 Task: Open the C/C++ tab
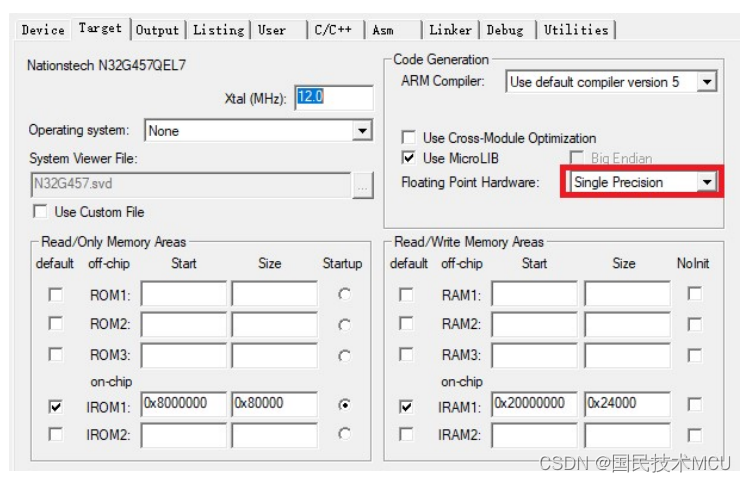[335, 30]
